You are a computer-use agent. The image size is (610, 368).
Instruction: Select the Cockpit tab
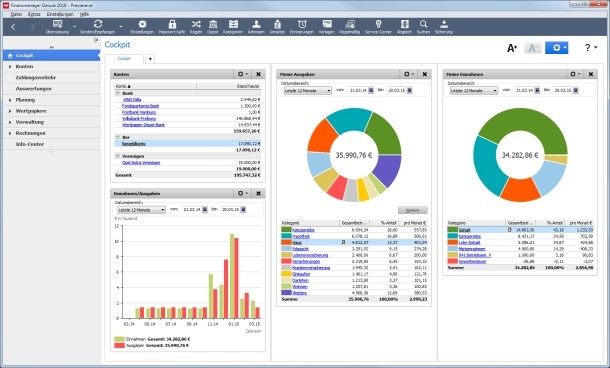point(124,58)
